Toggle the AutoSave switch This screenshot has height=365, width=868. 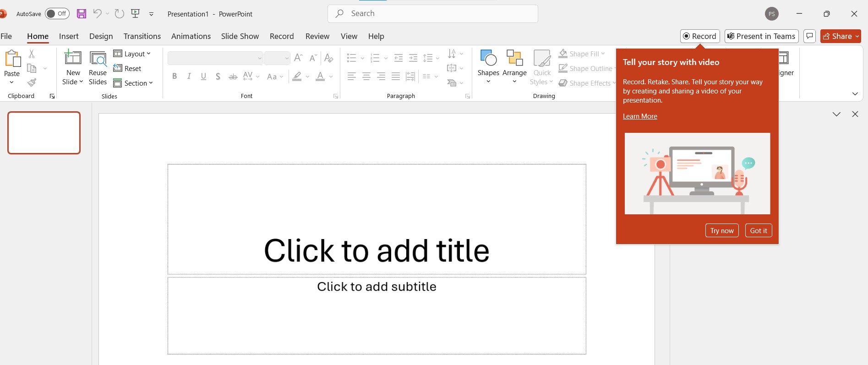click(x=57, y=14)
